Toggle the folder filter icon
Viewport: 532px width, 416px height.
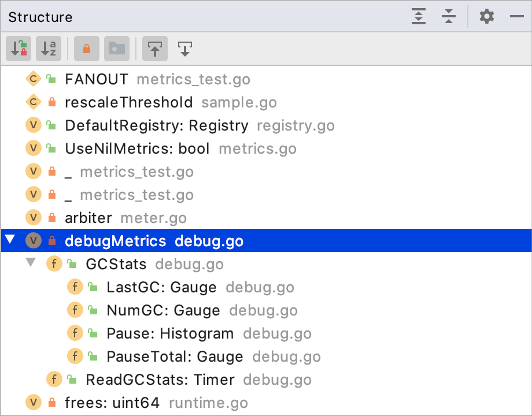pos(117,49)
